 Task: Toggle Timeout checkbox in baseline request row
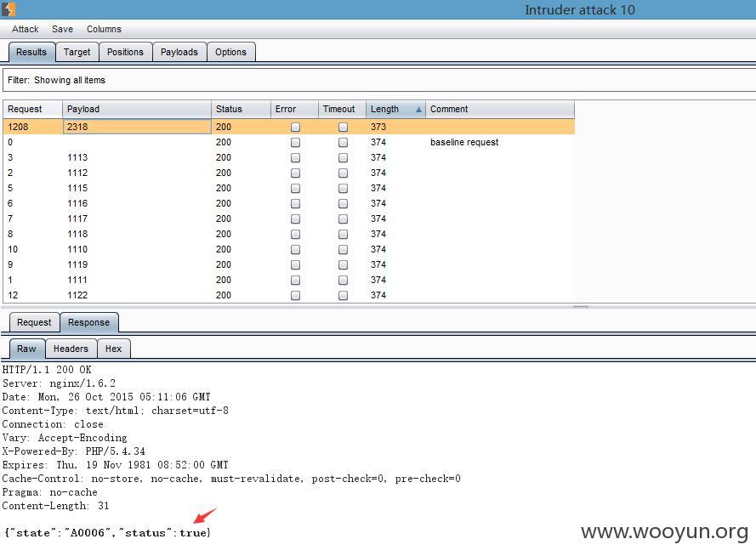click(343, 142)
